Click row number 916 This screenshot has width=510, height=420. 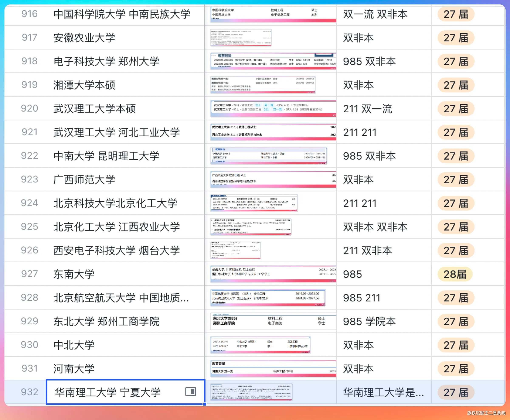pos(30,14)
